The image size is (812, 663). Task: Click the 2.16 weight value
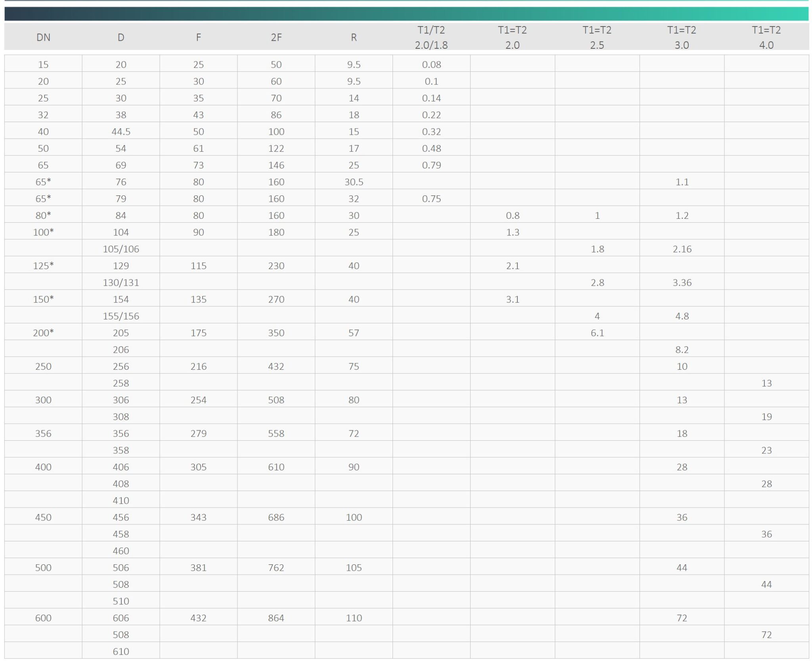pos(682,249)
